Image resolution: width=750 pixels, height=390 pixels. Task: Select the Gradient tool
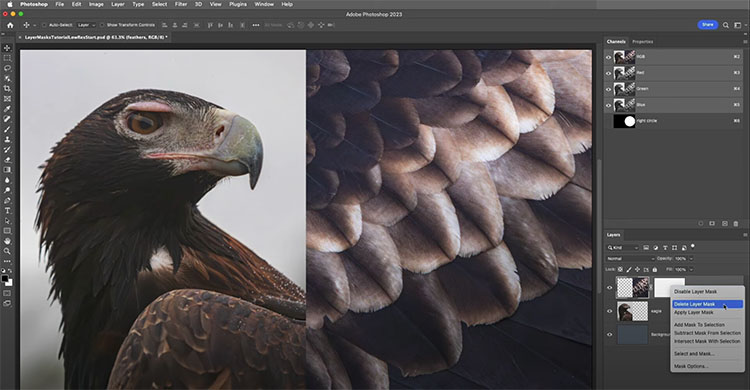[x=7, y=170]
